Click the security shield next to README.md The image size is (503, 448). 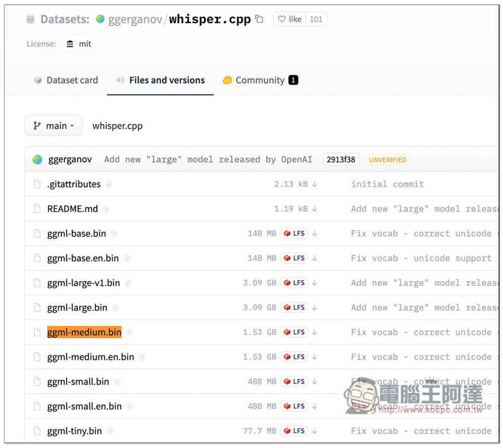click(106, 209)
